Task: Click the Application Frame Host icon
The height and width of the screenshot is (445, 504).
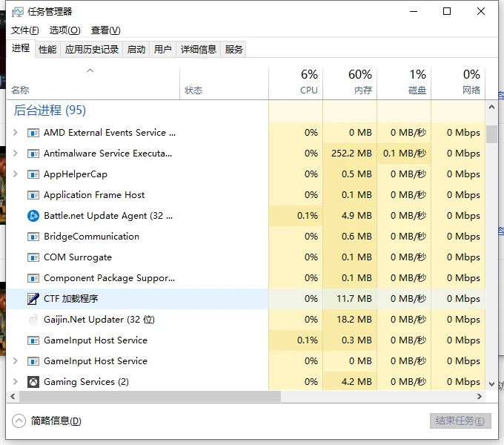Action: (33, 195)
